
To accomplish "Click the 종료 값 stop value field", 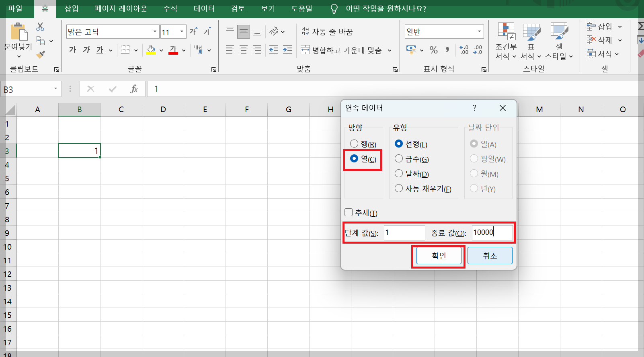I will click(492, 233).
